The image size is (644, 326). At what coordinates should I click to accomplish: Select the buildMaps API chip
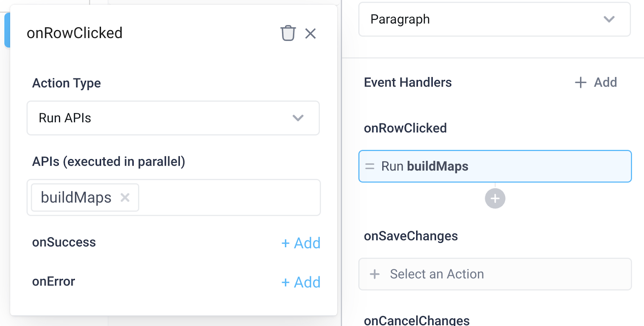(x=76, y=197)
